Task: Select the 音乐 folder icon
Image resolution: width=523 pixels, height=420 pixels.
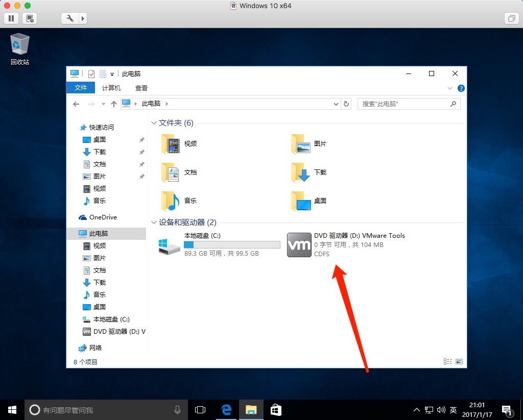Action: pyautogui.click(x=171, y=201)
